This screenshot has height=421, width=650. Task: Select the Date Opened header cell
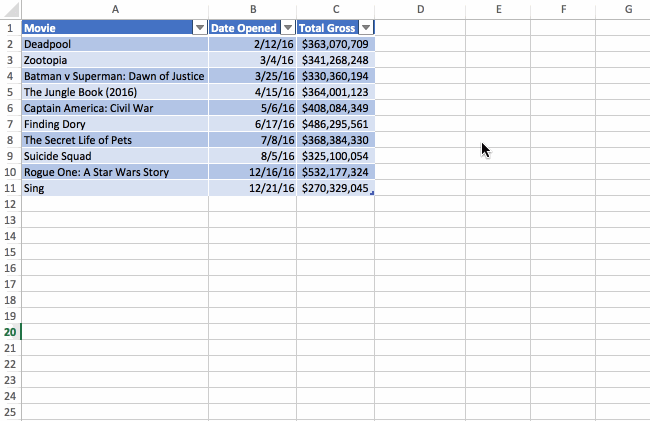[252, 28]
